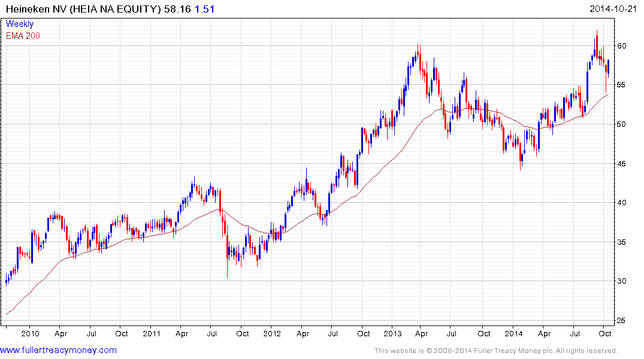The width and height of the screenshot is (644, 359).
Task: Click the 30 price axis label
Action: click(622, 281)
